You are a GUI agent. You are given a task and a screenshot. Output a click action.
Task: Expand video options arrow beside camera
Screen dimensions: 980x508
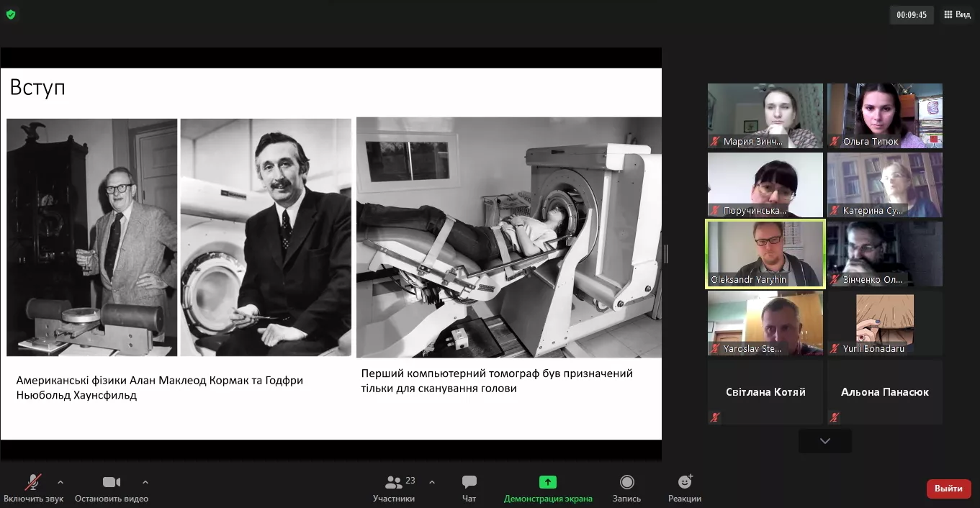coord(145,482)
